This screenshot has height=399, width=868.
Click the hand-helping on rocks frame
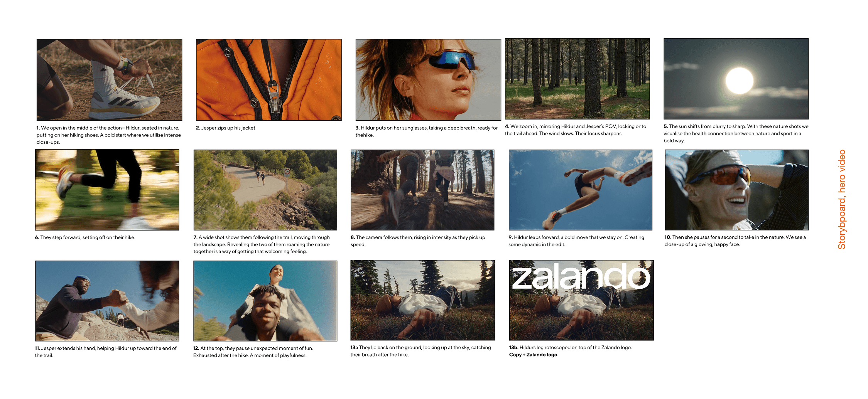pyautogui.click(x=107, y=301)
